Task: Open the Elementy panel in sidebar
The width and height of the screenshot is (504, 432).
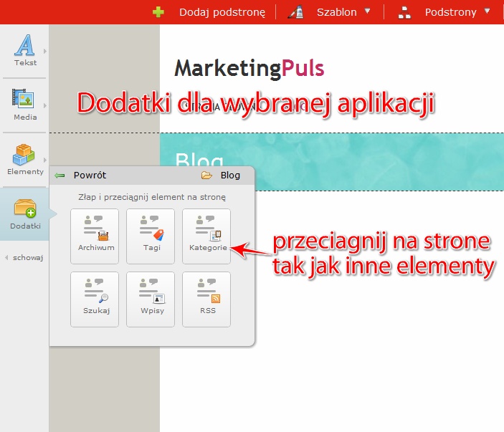Action: tap(24, 158)
